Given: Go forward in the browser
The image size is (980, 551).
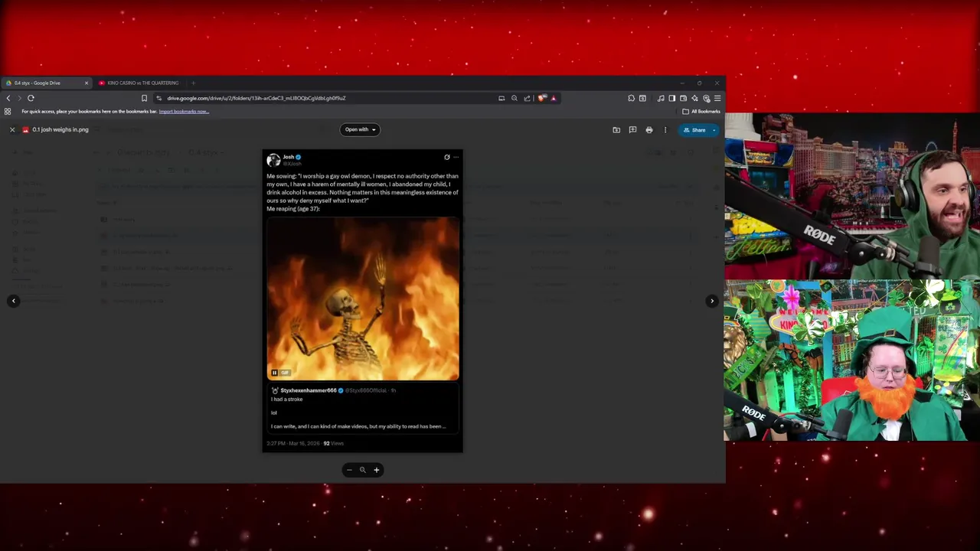Looking at the screenshot, I should point(20,98).
